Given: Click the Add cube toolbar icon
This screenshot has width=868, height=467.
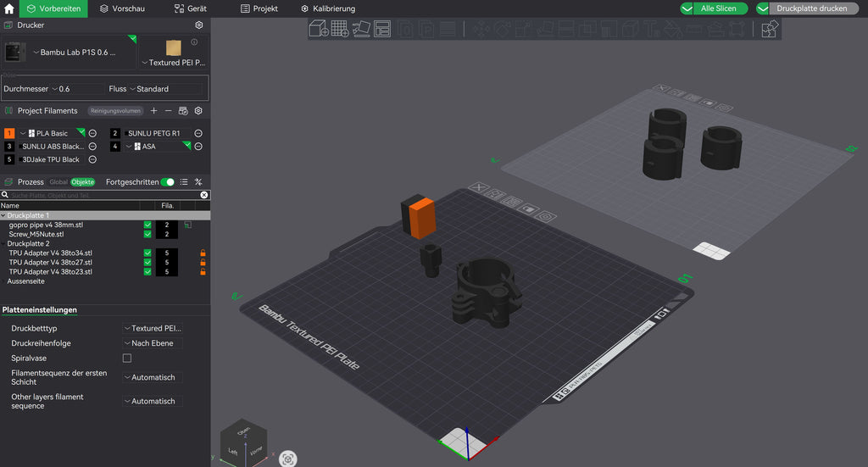Looking at the screenshot, I should [x=319, y=29].
